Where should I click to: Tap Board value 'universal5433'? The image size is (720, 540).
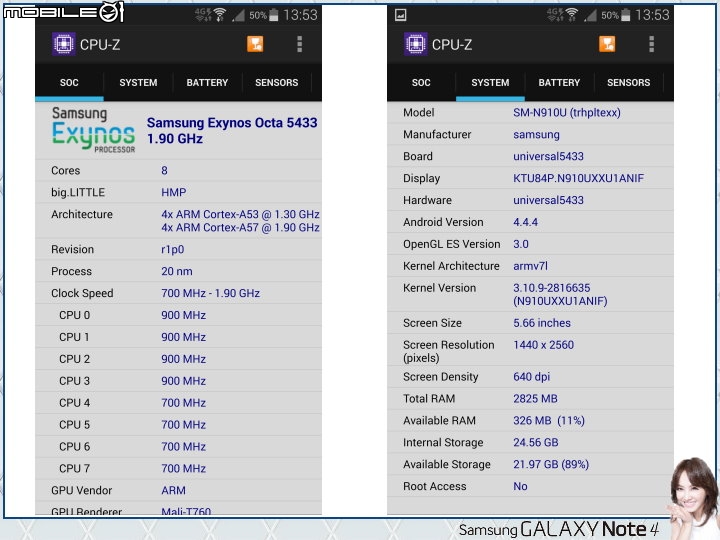548,157
